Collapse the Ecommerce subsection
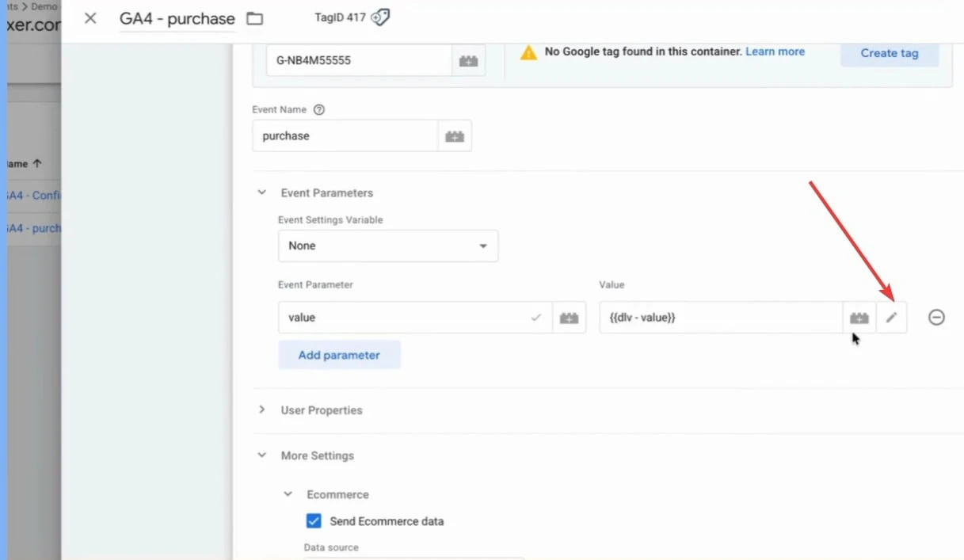 pyautogui.click(x=288, y=495)
